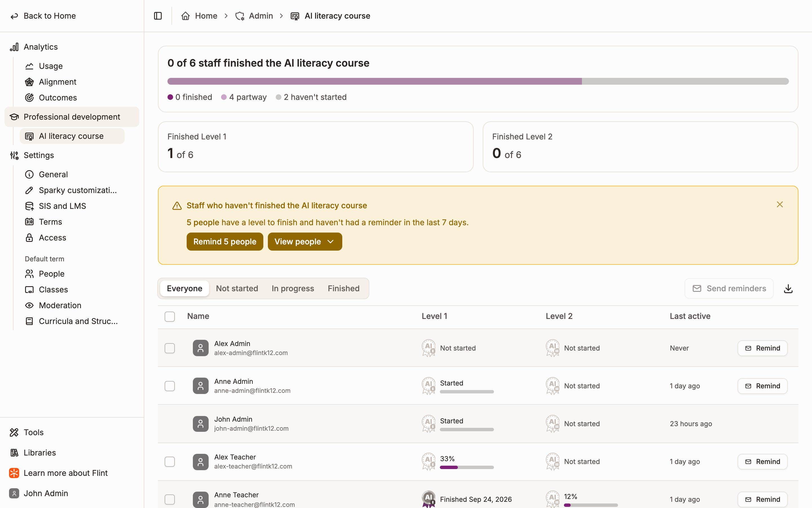Switch to the Not started tab
Screen dimensions: 812x508
(x=237, y=289)
